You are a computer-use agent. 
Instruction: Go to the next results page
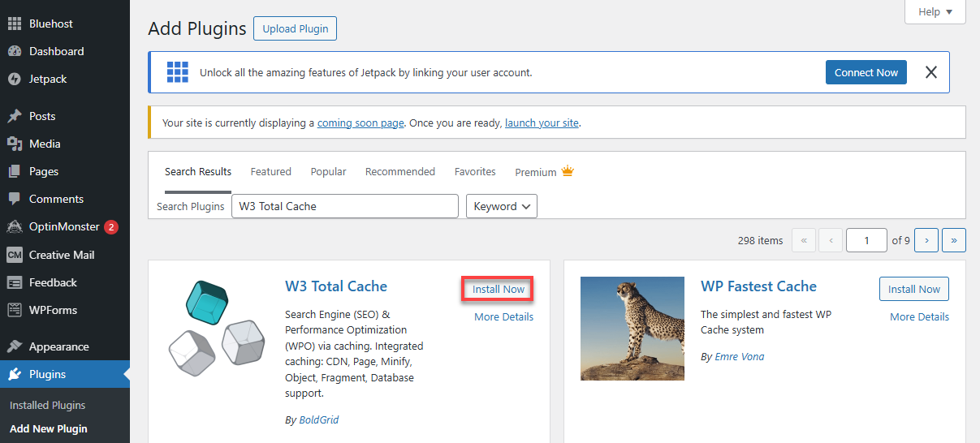(x=926, y=240)
